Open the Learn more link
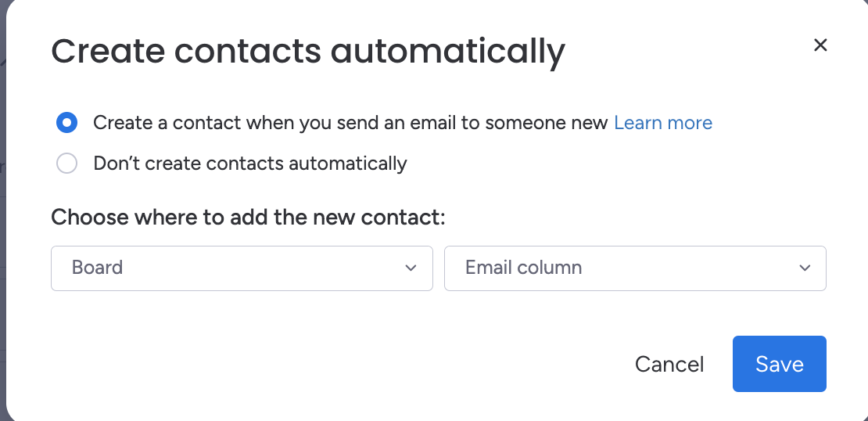 (662, 123)
